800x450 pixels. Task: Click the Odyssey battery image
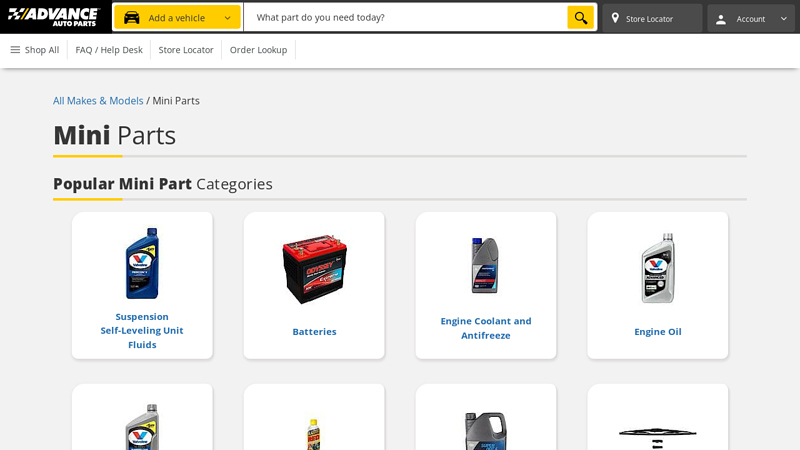314,269
